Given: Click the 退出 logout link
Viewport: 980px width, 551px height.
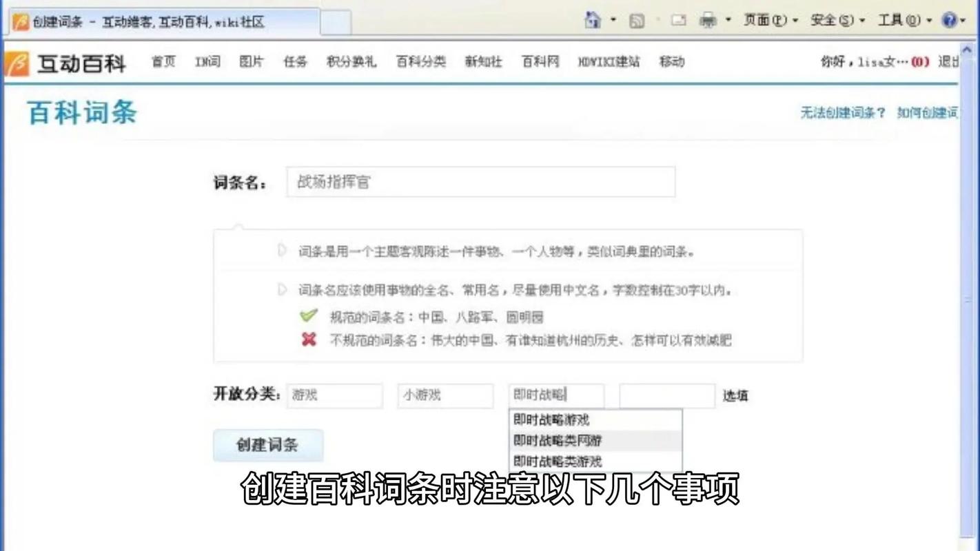Looking at the screenshot, I should (x=948, y=62).
